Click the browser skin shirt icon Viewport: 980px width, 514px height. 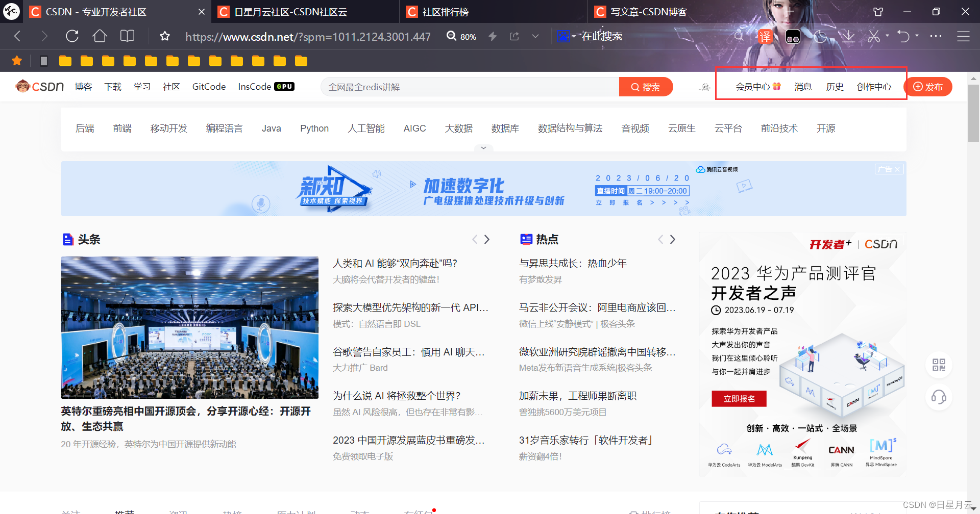click(x=878, y=11)
